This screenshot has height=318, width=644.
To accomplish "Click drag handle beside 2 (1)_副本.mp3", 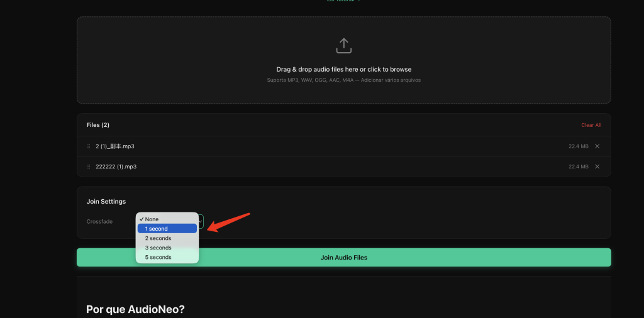I will (89, 146).
